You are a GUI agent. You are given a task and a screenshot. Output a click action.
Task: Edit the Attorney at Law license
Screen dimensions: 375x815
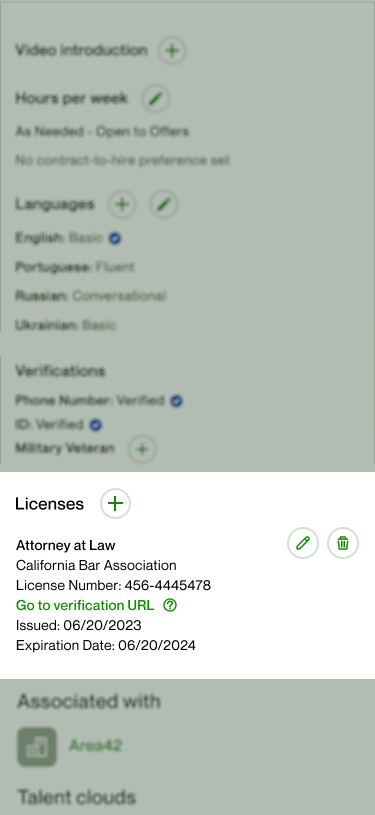click(x=303, y=543)
